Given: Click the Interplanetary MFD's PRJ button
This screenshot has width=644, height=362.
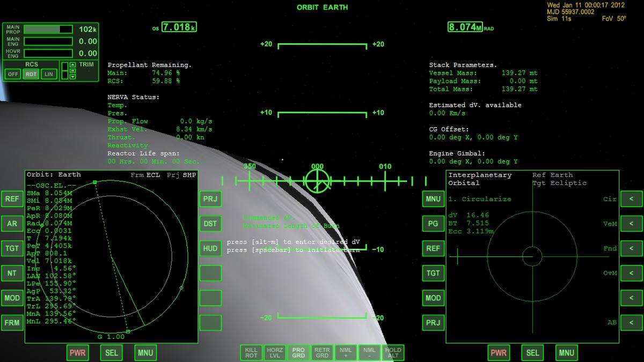Looking at the screenshot, I should [x=433, y=322].
